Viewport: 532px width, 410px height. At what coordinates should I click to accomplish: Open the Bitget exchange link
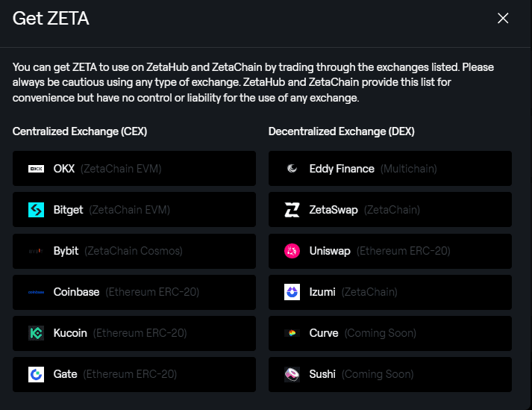click(134, 210)
